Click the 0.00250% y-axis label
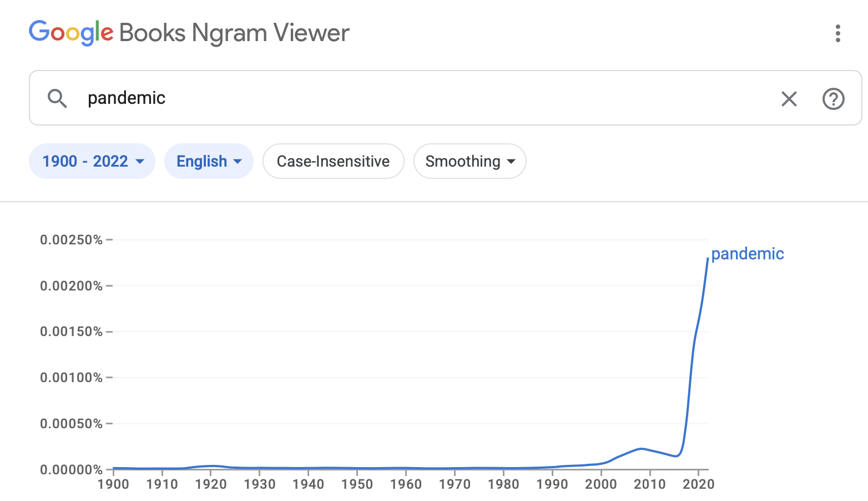This screenshot has width=868, height=501. [71, 240]
